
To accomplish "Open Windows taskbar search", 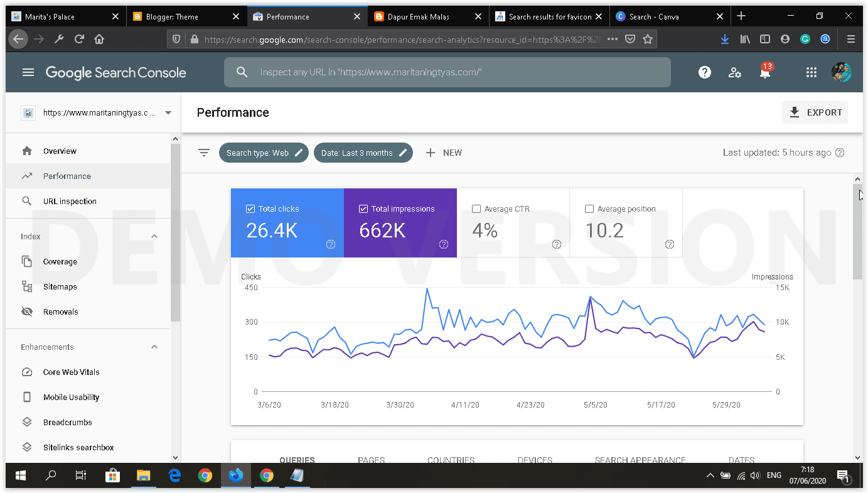I will coord(51,475).
